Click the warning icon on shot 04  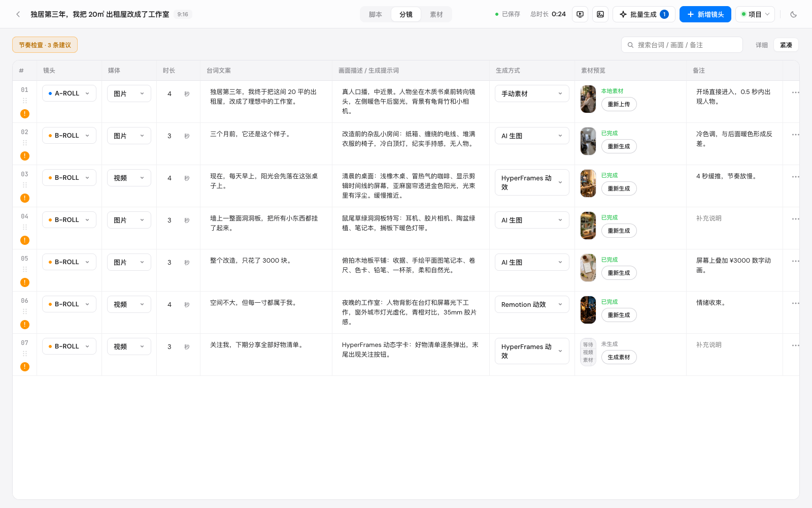coord(25,240)
